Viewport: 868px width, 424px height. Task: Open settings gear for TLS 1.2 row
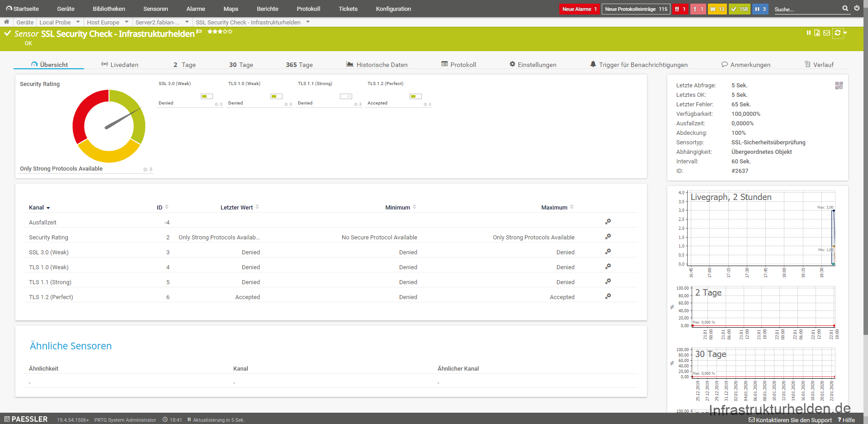(x=608, y=296)
